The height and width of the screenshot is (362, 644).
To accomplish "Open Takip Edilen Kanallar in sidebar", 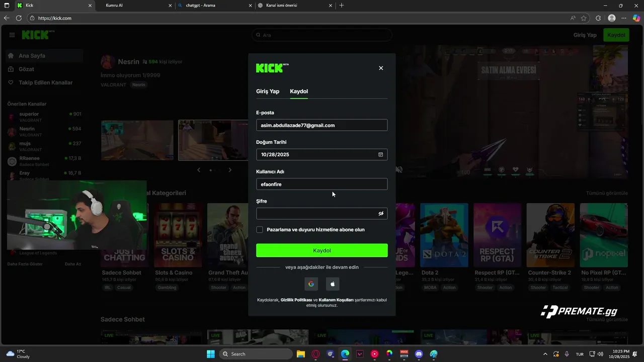I will (44, 82).
